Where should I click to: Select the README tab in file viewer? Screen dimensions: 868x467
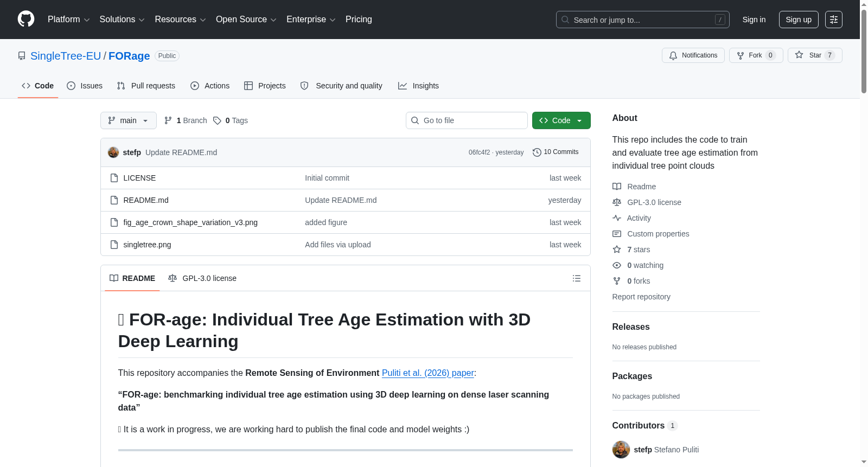coord(132,278)
